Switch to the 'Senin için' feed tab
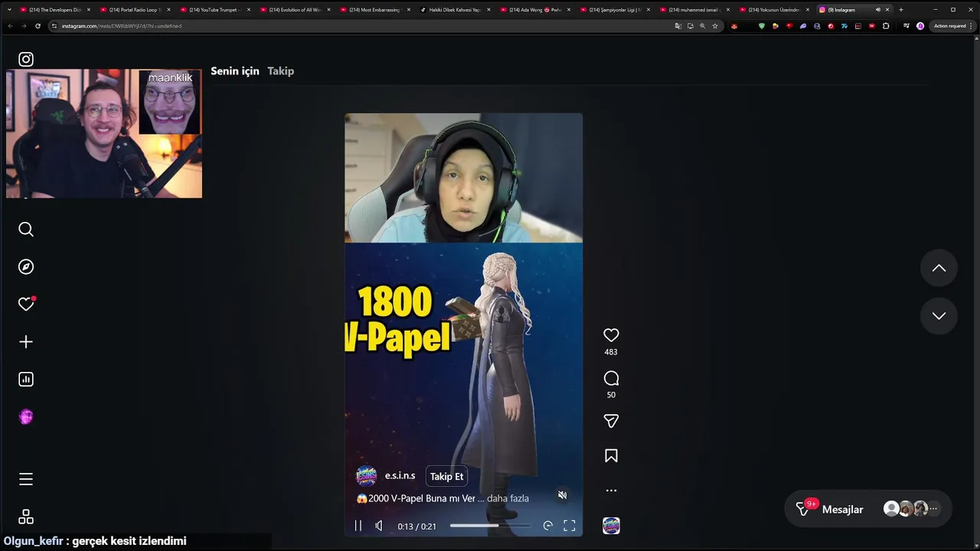This screenshot has height=551, width=980. [x=235, y=70]
